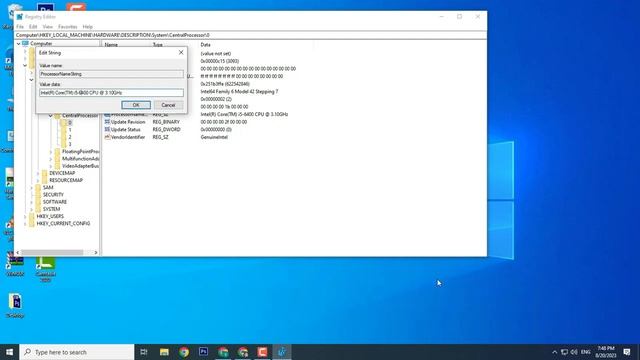
Task: Click inside the Value data field
Action: click(111, 93)
